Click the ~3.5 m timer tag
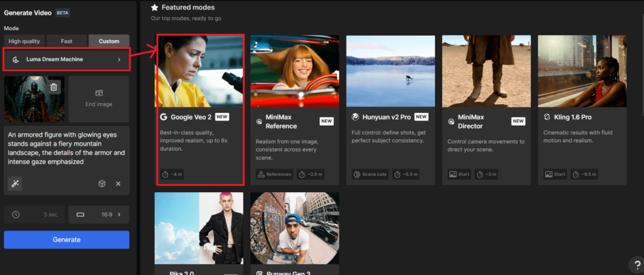This screenshot has width=644, height=275. 311,174
